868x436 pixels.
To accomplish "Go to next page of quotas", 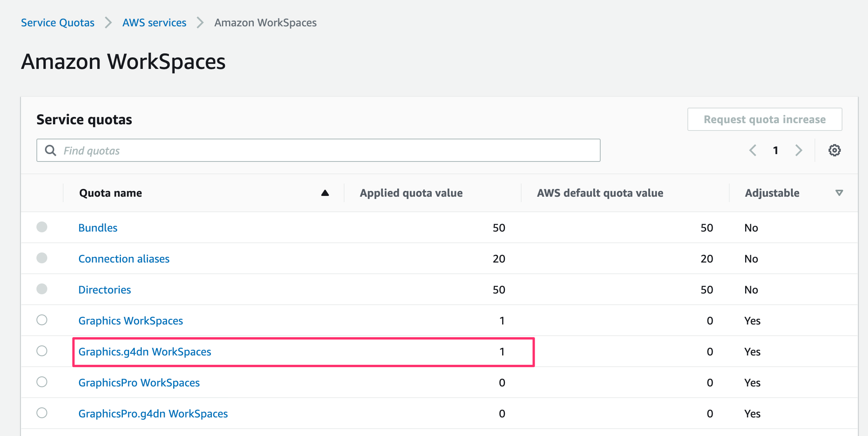I will click(x=799, y=150).
